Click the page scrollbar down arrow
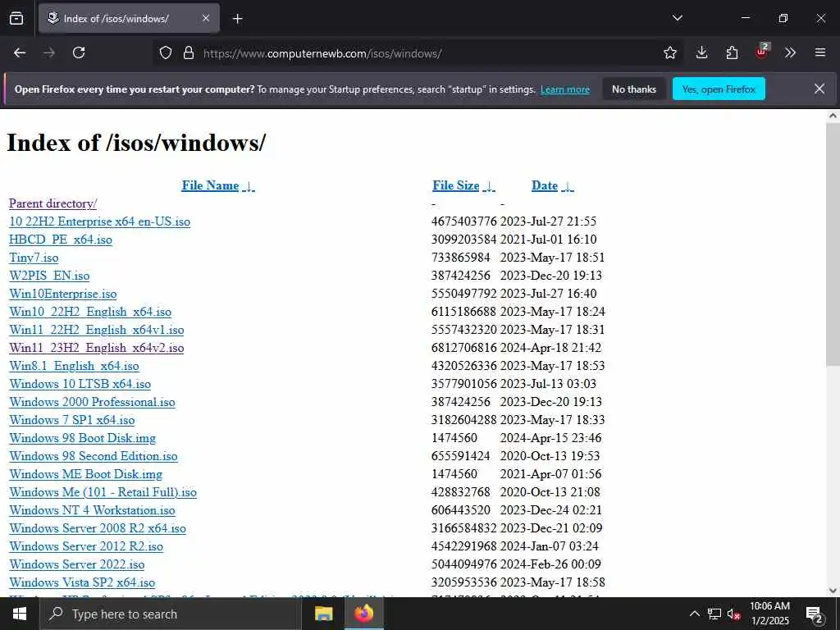Viewport: 840px width, 630px height. 833,591
